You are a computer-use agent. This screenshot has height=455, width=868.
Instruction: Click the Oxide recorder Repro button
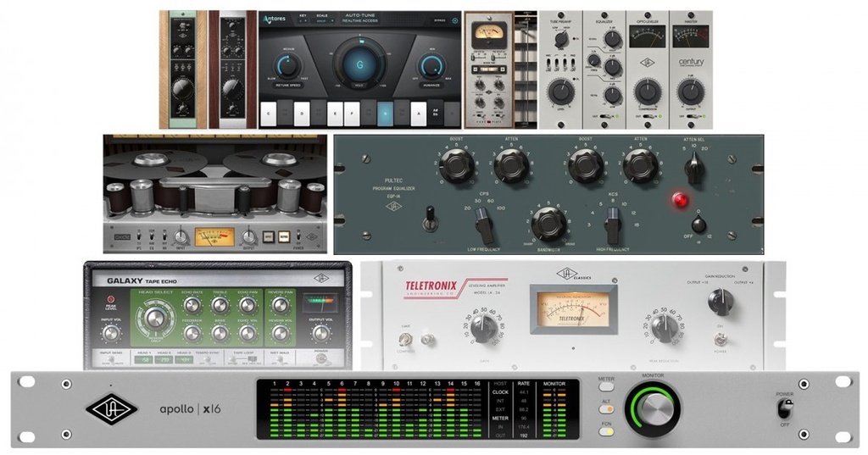point(284,237)
